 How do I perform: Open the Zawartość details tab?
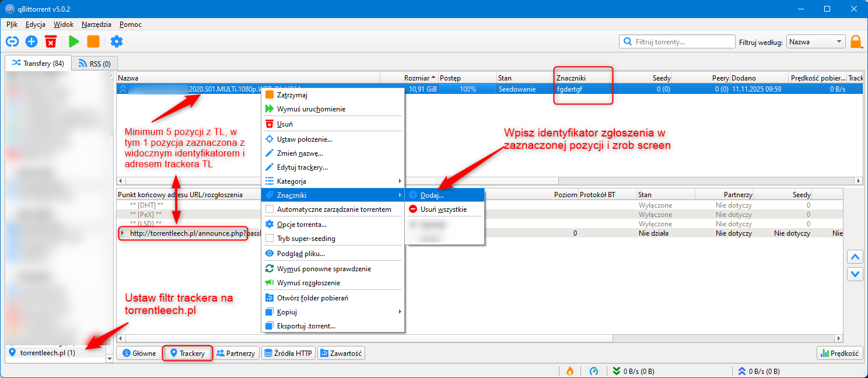pyautogui.click(x=341, y=353)
